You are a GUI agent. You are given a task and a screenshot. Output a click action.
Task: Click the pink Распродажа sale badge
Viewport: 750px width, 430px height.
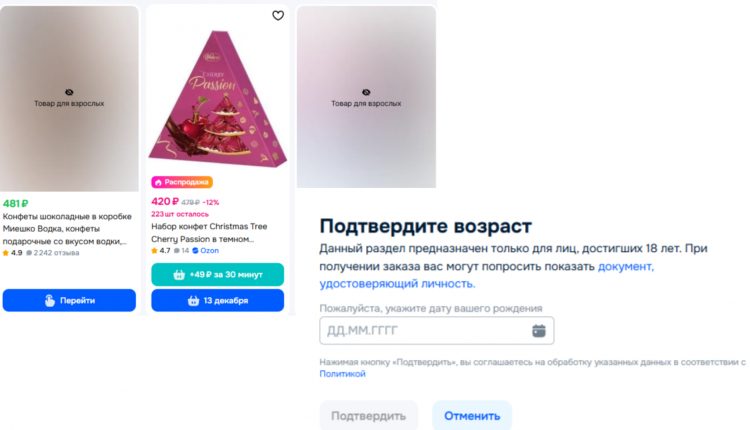[x=182, y=182]
